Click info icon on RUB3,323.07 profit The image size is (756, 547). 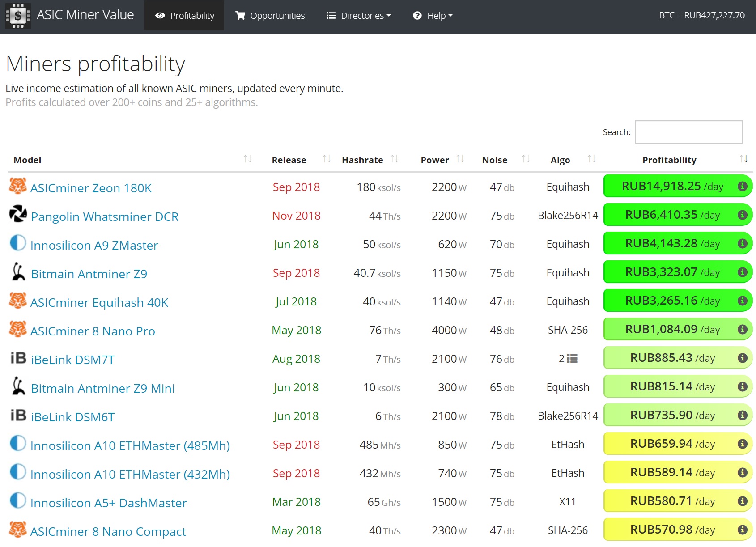pyautogui.click(x=743, y=272)
